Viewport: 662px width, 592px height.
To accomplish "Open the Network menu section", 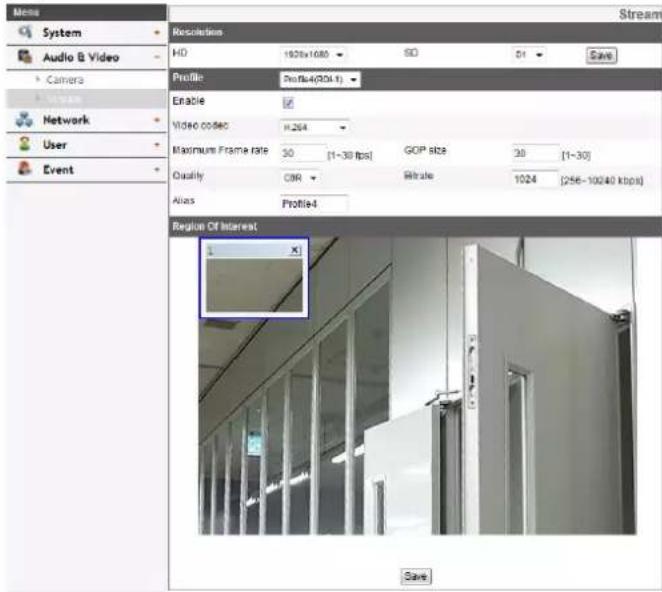I will coord(87,120).
